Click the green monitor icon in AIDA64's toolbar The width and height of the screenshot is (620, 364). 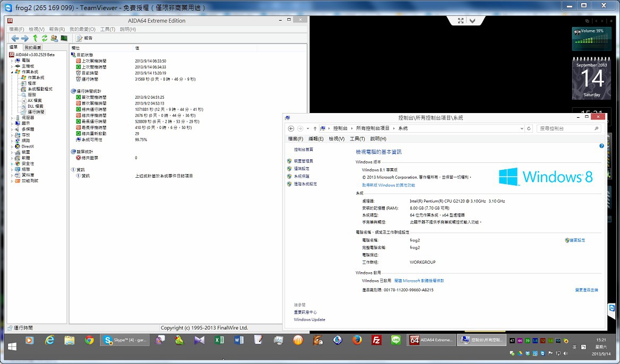[x=64, y=38]
